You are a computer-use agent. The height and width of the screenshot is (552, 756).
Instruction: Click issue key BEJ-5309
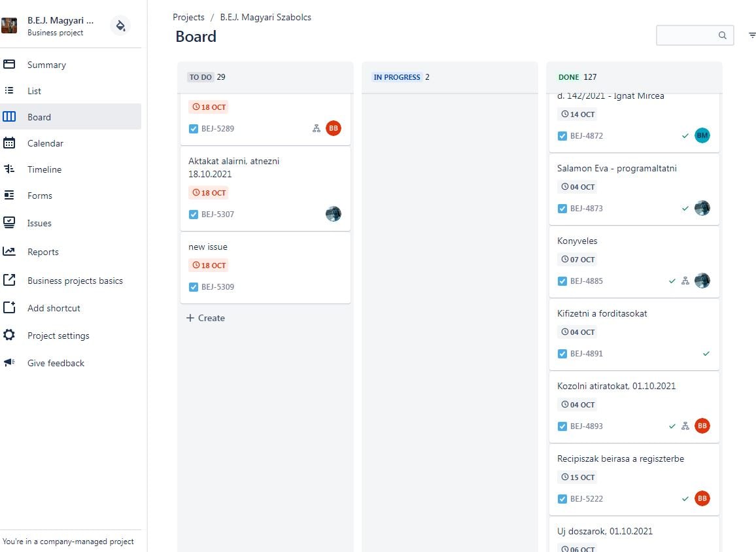tap(218, 287)
